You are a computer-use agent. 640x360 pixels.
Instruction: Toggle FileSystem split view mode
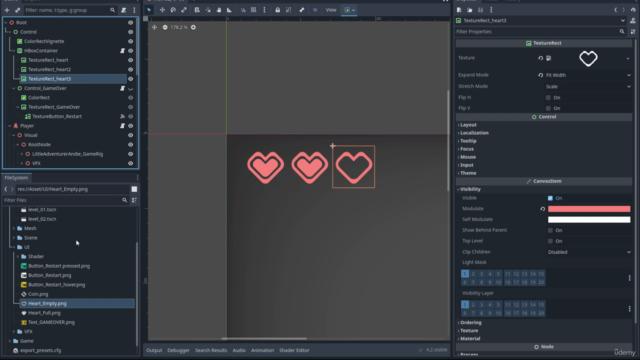point(134,189)
